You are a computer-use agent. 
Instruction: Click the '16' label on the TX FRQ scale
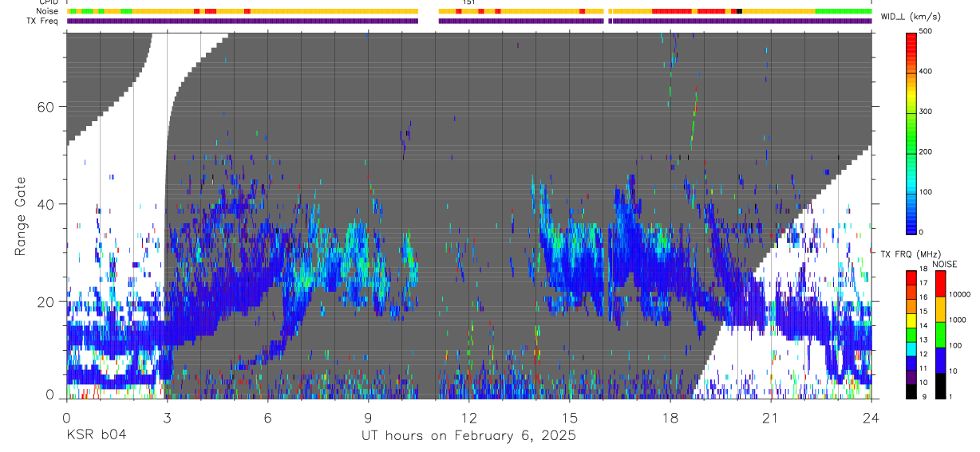pyautogui.click(x=923, y=297)
